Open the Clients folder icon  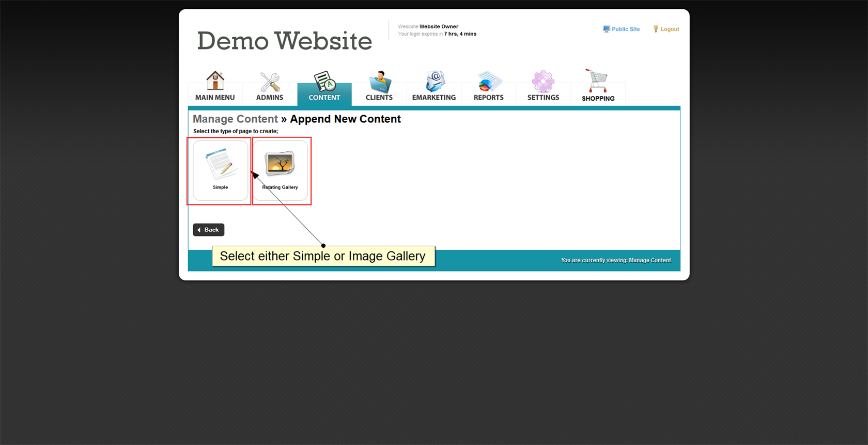380,82
